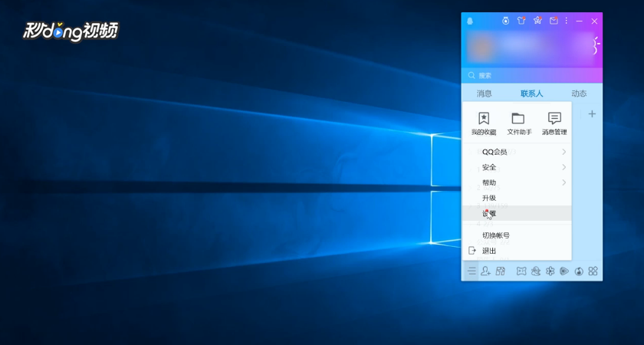The image size is (644, 345).
Task: Click the plus add button
Action: [x=592, y=113]
